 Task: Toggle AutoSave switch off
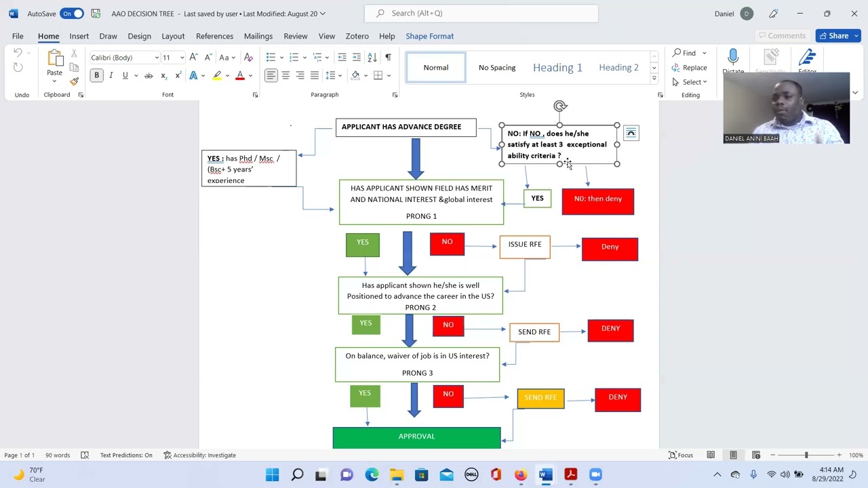click(x=71, y=14)
